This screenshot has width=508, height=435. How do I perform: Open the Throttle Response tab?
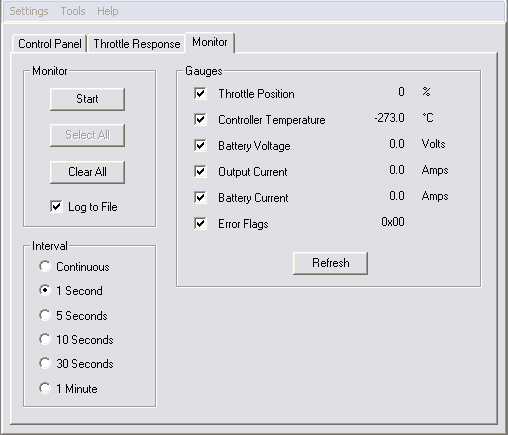pyautogui.click(x=137, y=44)
